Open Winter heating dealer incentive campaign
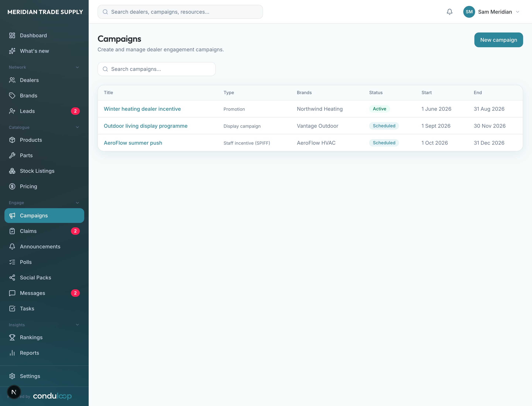The image size is (532, 406). pyautogui.click(x=142, y=109)
